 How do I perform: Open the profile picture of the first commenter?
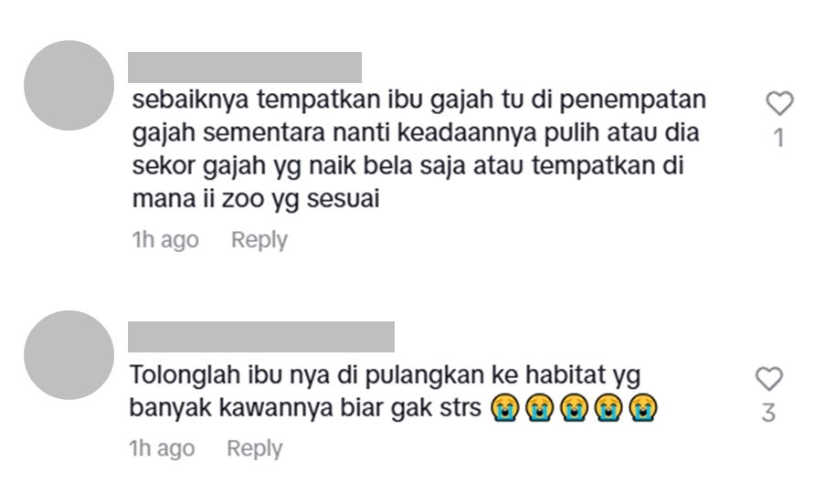tap(69, 85)
